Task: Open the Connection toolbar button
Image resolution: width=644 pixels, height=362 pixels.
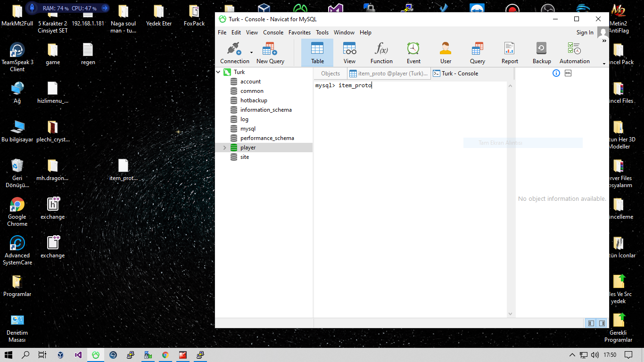Action: (x=234, y=52)
